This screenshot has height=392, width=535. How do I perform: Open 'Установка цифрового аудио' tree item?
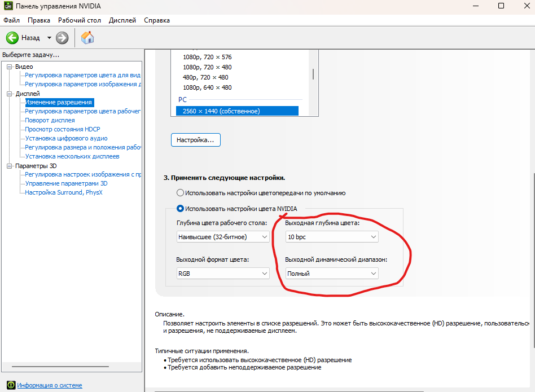[66, 138]
